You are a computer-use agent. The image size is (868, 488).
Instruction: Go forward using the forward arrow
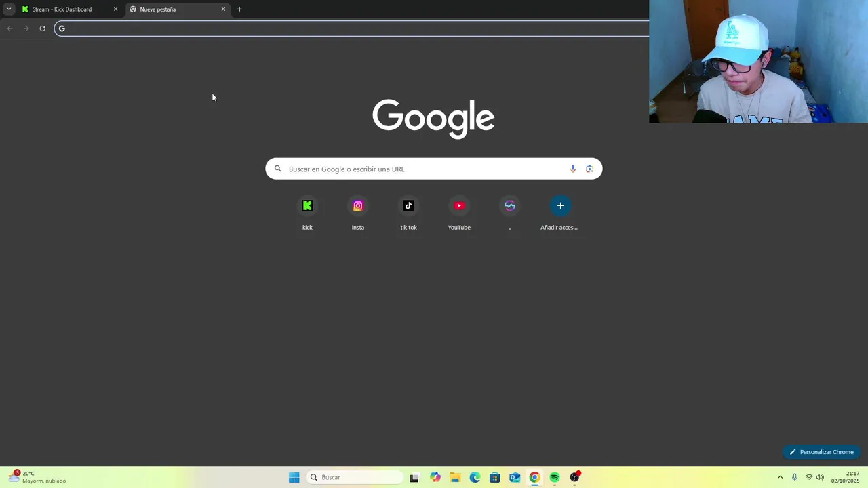coord(26,28)
